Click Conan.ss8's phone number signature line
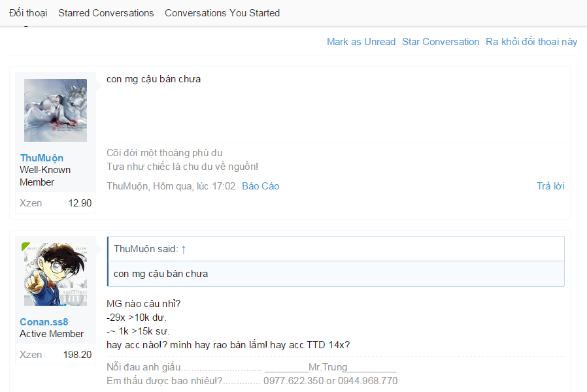587x392 pixels. pyautogui.click(x=252, y=381)
